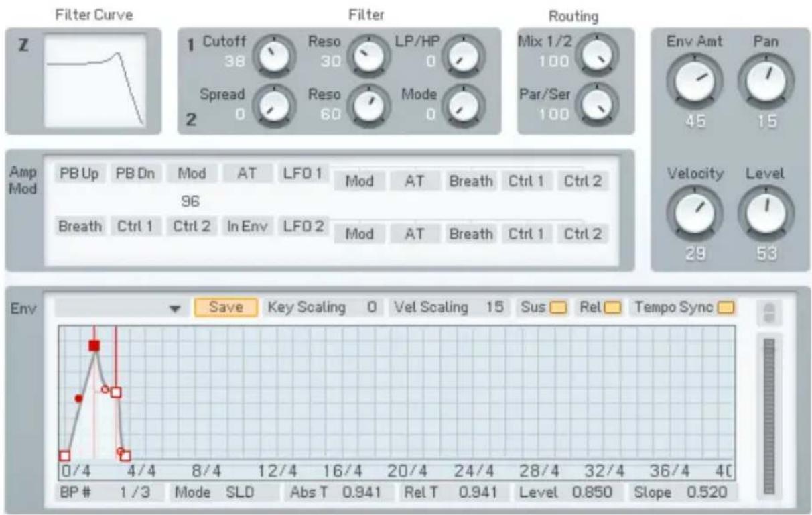Click the 20/4 timeline label

(408, 471)
